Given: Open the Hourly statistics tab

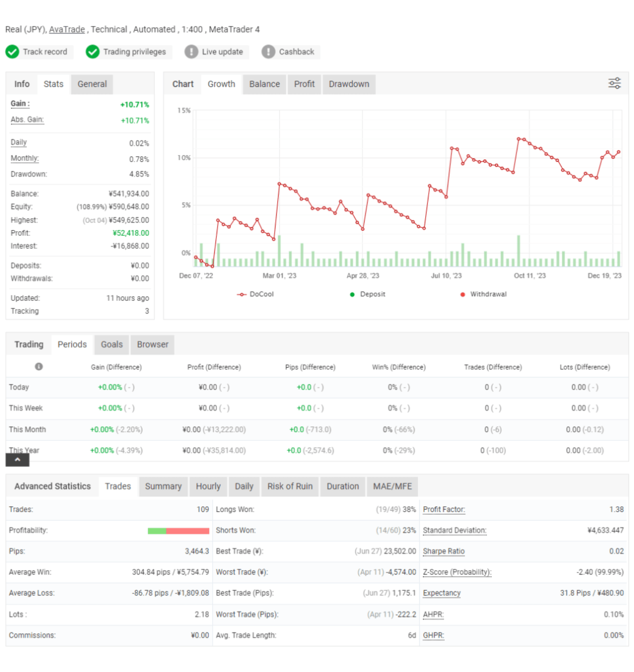Looking at the screenshot, I should pyautogui.click(x=208, y=486).
